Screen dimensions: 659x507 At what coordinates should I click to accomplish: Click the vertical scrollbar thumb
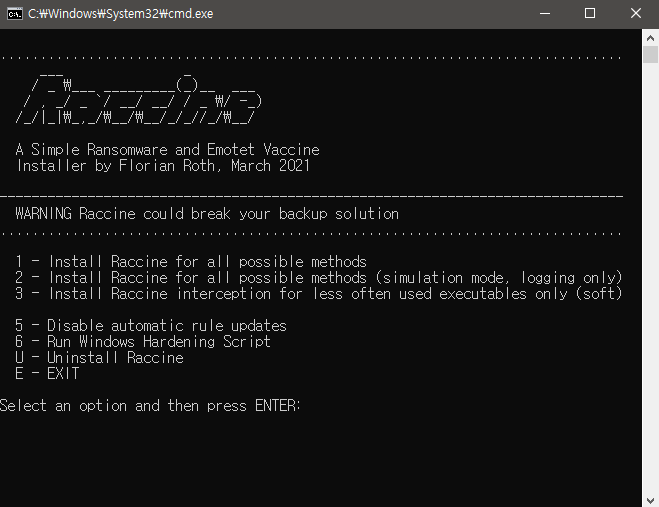(650, 55)
